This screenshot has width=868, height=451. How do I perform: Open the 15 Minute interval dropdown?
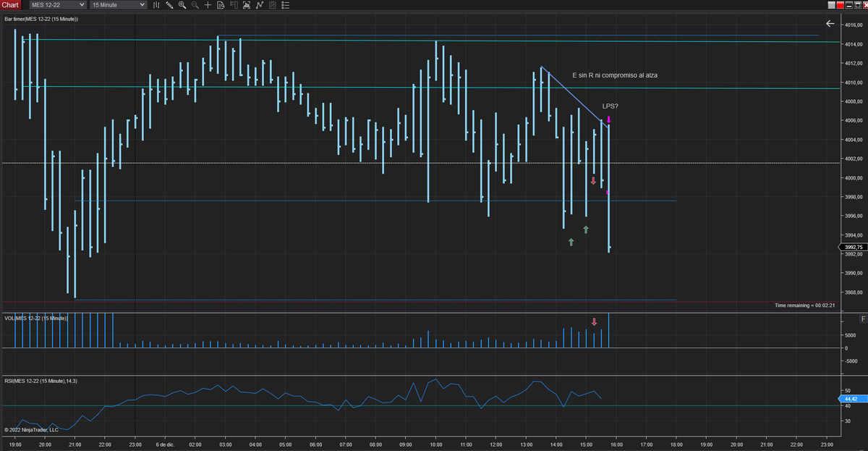pos(118,5)
